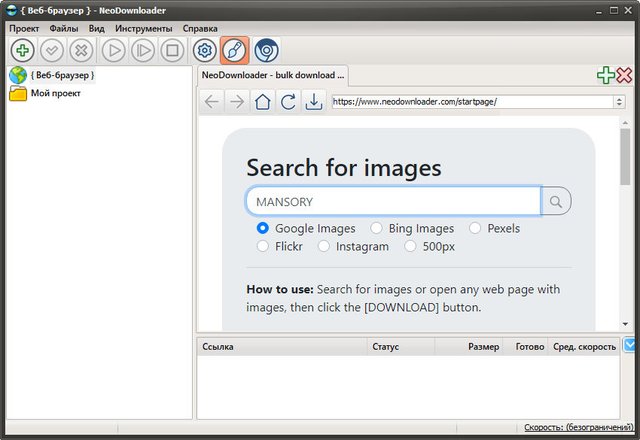Open the Файлы menu
Screen dimensions: 640x440
[64, 28]
